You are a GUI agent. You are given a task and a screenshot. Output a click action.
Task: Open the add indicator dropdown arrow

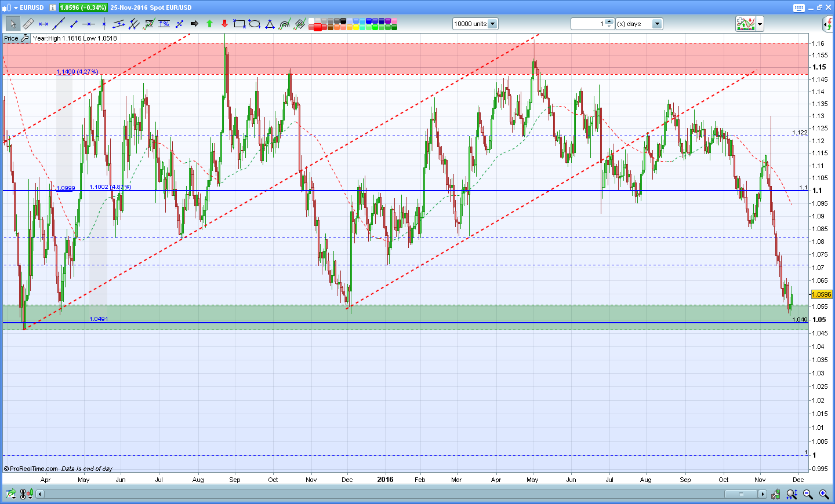point(760,24)
